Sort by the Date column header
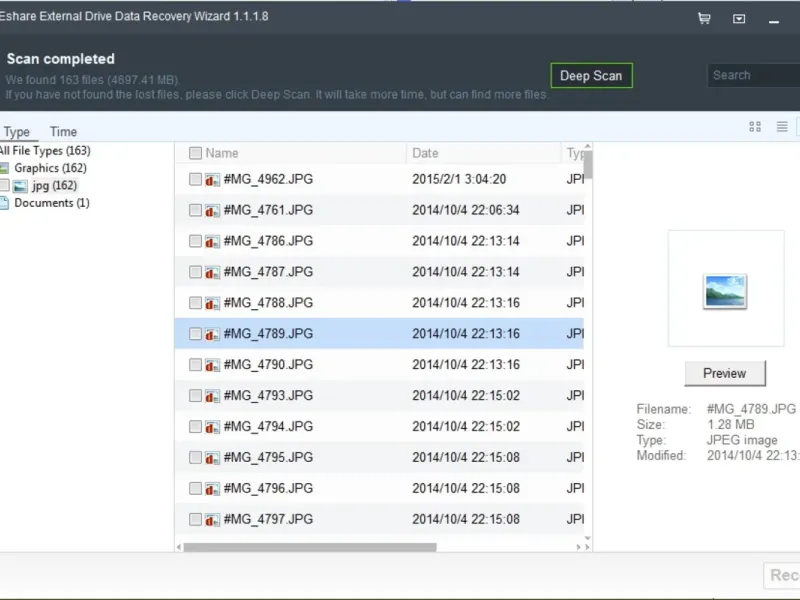The image size is (800, 600). [425, 153]
